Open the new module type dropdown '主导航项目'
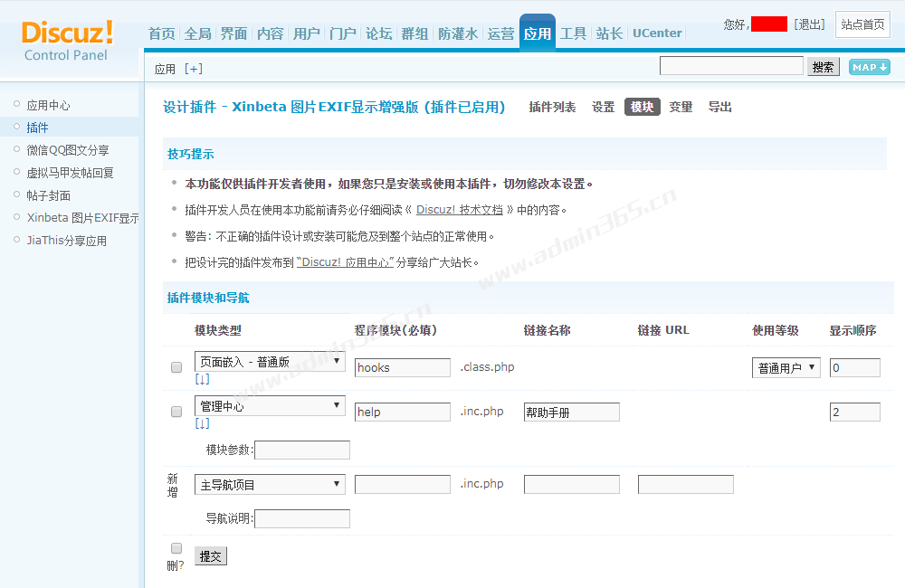The width and height of the screenshot is (905, 588). coord(270,485)
